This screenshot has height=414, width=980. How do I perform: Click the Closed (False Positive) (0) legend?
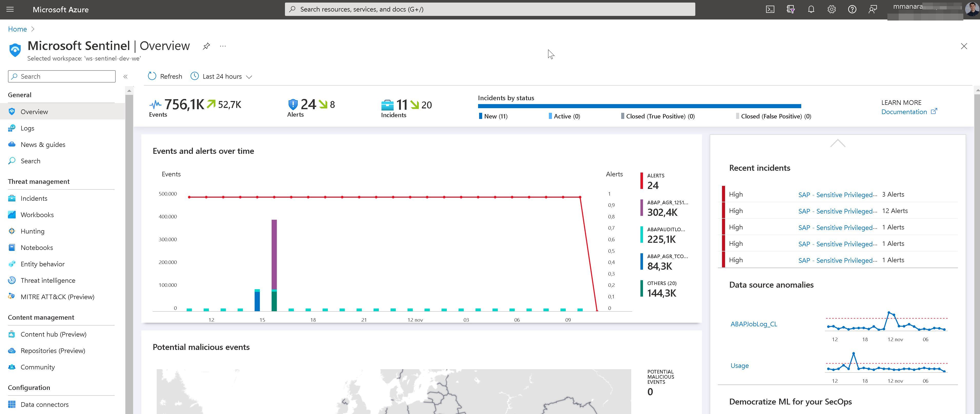pos(774,116)
